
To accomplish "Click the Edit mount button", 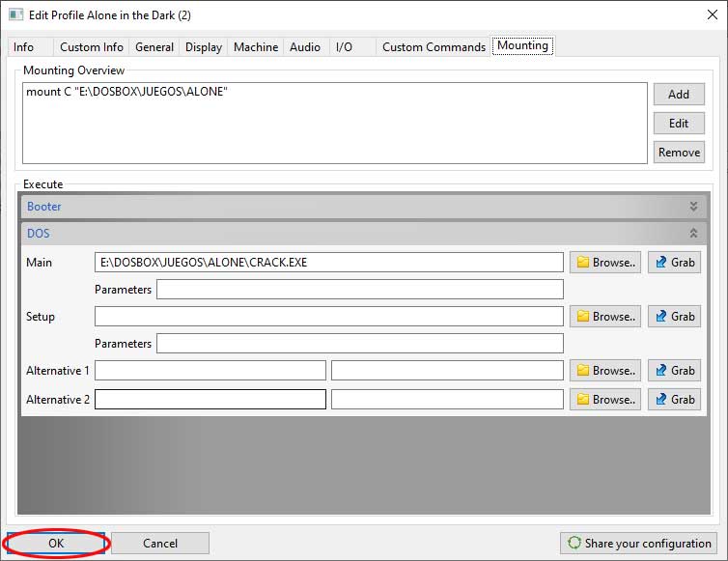I will click(x=679, y=123).
